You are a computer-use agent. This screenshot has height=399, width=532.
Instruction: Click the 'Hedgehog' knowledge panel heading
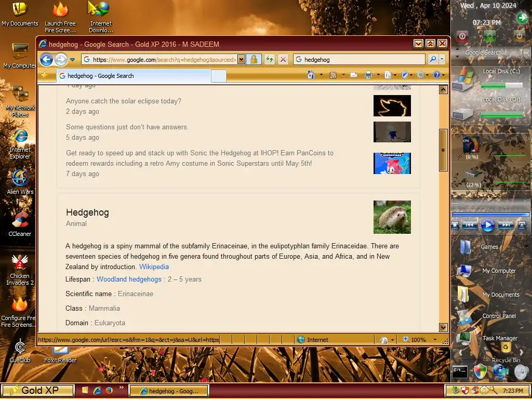[x=87, y=212]
